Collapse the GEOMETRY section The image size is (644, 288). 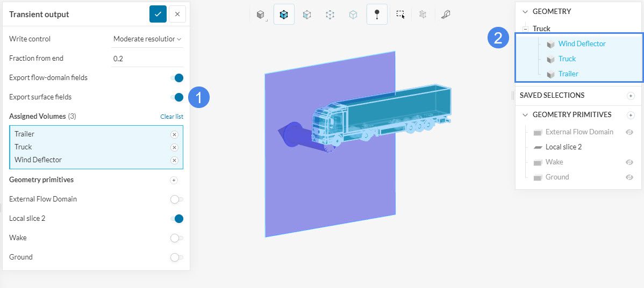pos(525,12)
